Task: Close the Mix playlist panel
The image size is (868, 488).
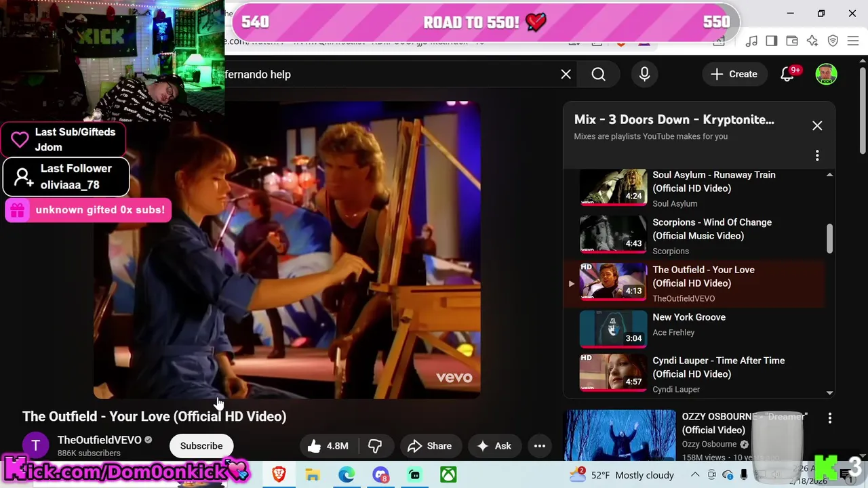Action: pos(817,126)
